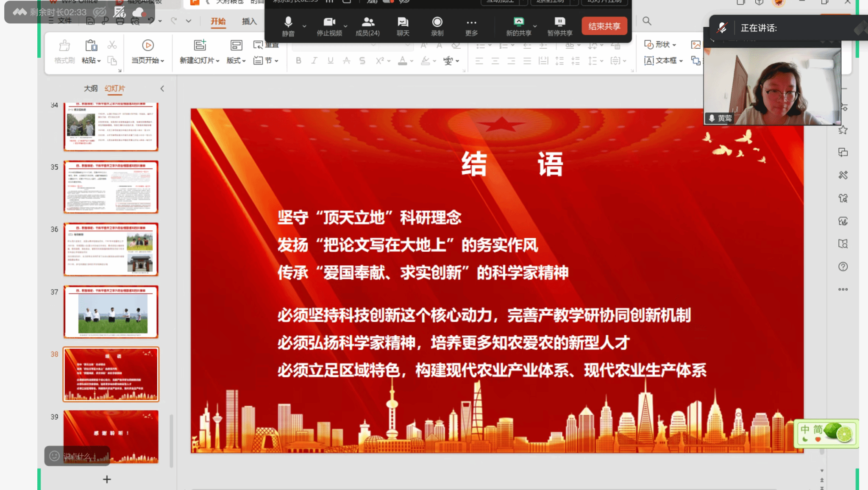Center align text
868x490 pixels.
coord(495,61)
